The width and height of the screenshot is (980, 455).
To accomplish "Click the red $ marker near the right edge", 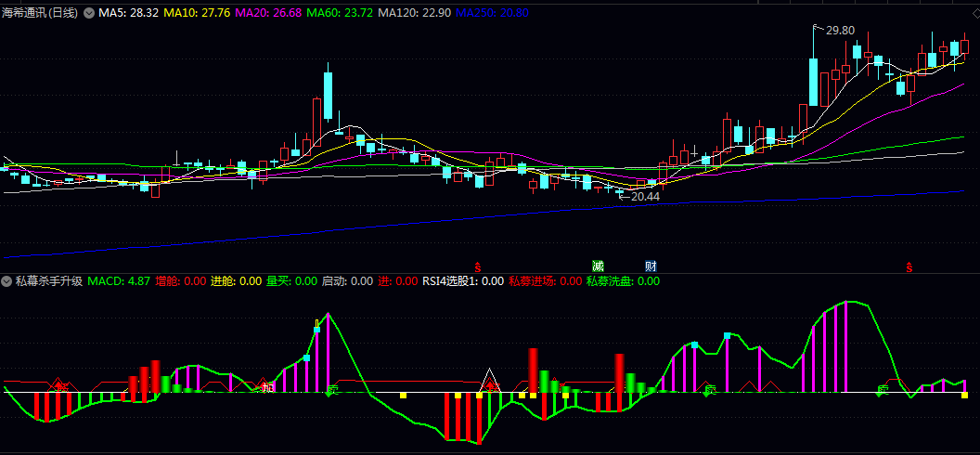I will click(x=909, y=267).
